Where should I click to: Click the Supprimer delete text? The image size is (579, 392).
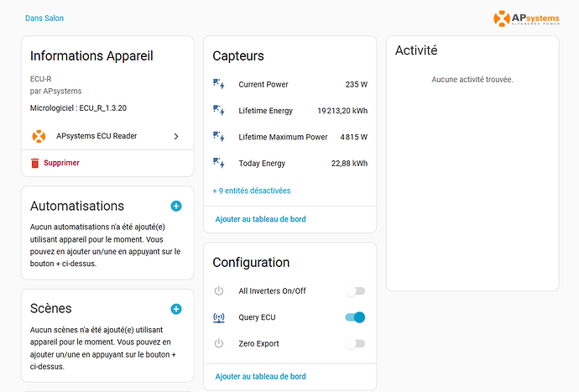[x=61, y=163]
